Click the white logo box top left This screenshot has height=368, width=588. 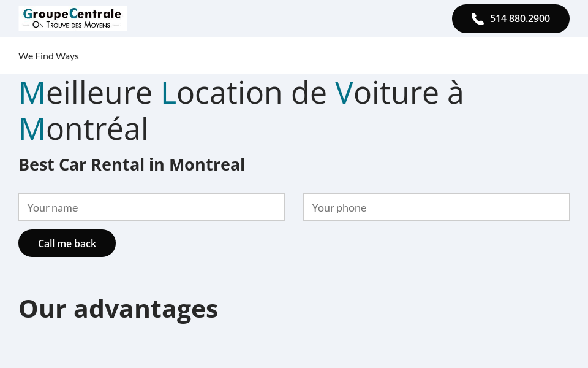(72, 18)
